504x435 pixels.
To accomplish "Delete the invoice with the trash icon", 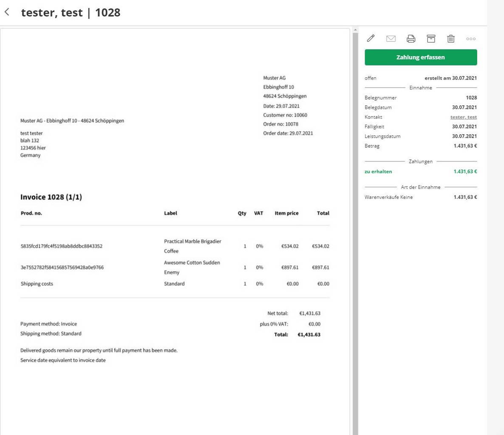I will pyautogui.click(x=451, y=39).
